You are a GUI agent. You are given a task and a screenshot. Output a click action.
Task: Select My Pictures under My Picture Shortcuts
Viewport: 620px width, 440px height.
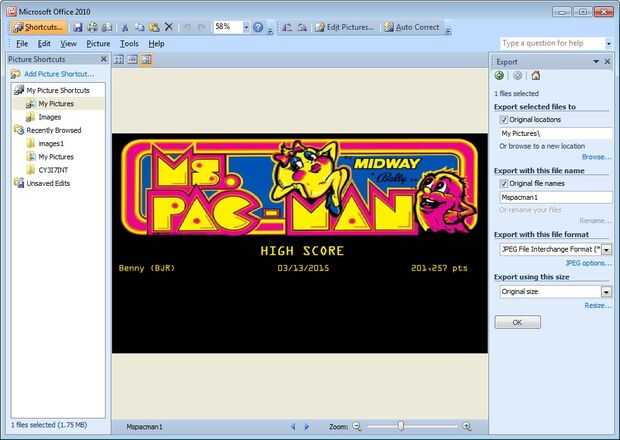pos(56,104)
